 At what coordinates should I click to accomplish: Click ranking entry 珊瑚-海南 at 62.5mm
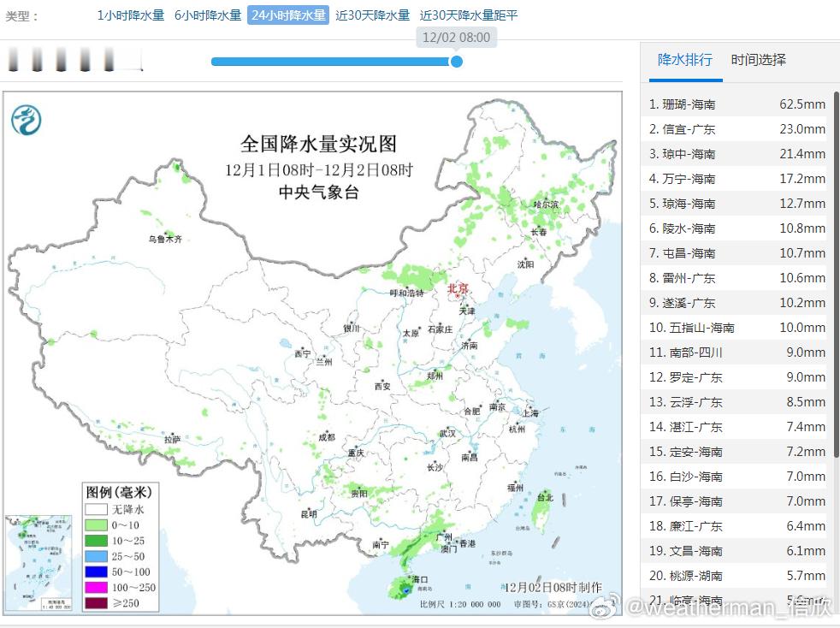tap(736, 104)
